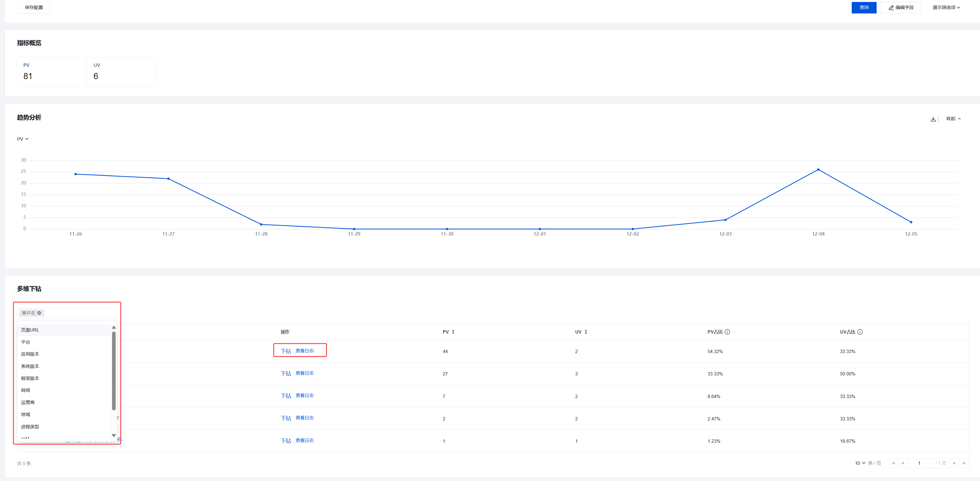
Task: Remove the 事件名 tag
Action: pyautogui.click(x=39, y=313)
